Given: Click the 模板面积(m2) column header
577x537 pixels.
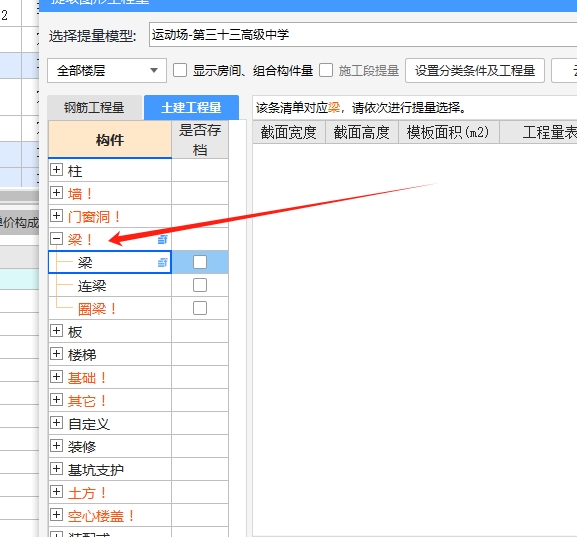Looking at the screenshot, I should (x=449, y=132).
